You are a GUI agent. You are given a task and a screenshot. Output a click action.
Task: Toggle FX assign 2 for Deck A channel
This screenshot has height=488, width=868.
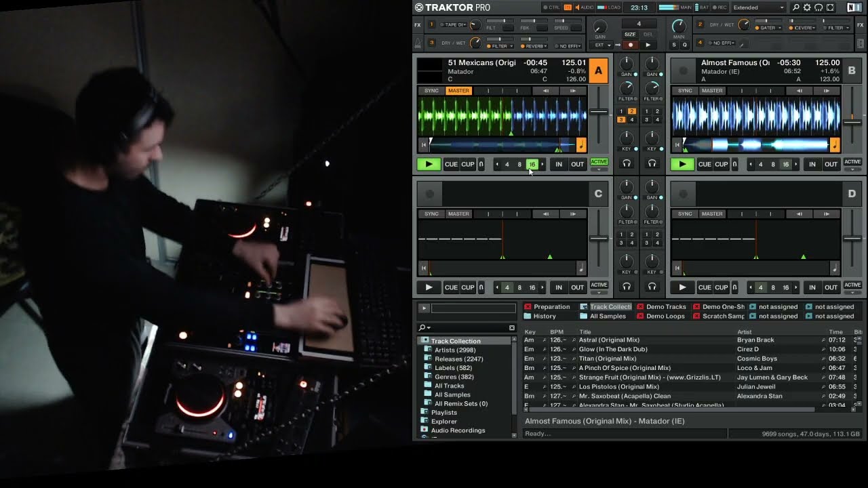tap(632, 111)
